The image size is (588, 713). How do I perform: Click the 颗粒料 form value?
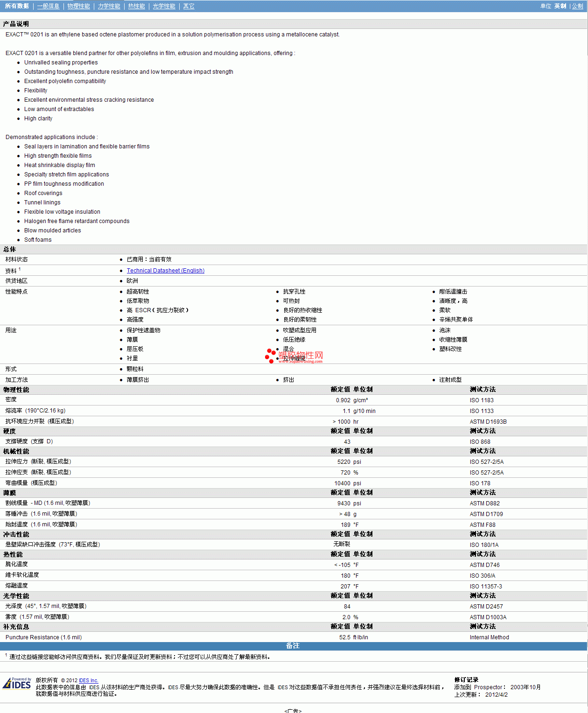135,369
